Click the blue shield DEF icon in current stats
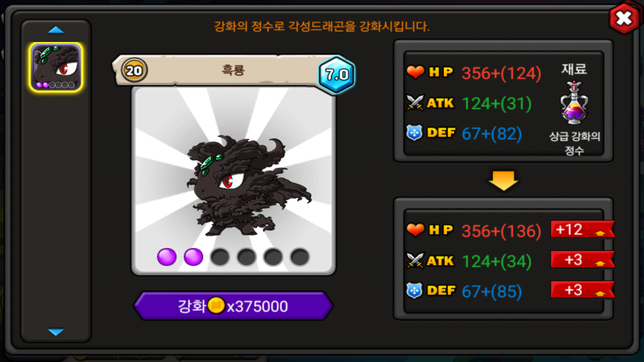 coord(415,133)
